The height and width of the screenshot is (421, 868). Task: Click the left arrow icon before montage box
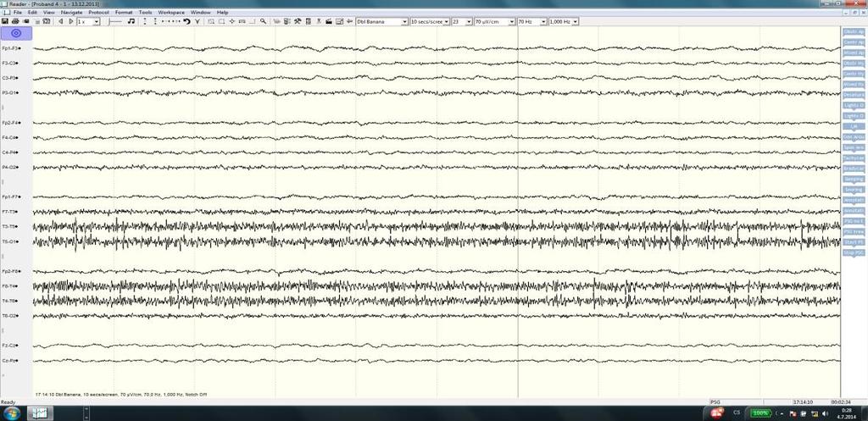point(349,21)
